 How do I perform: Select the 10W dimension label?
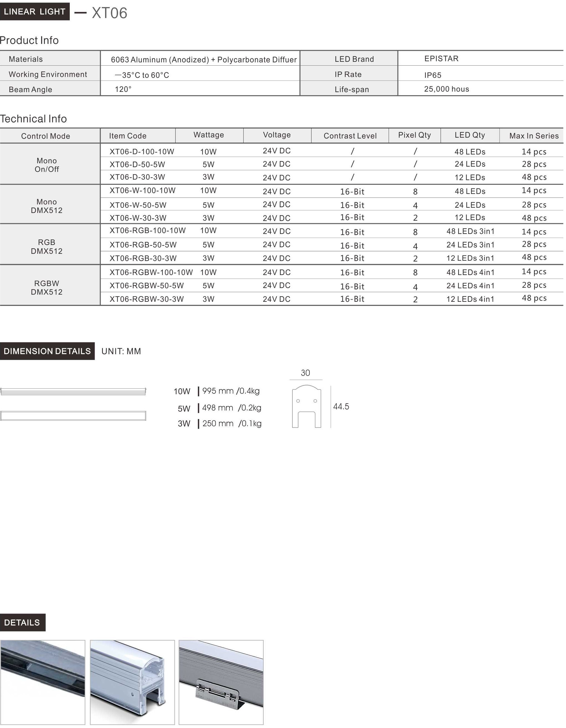[x=182, y=391]
